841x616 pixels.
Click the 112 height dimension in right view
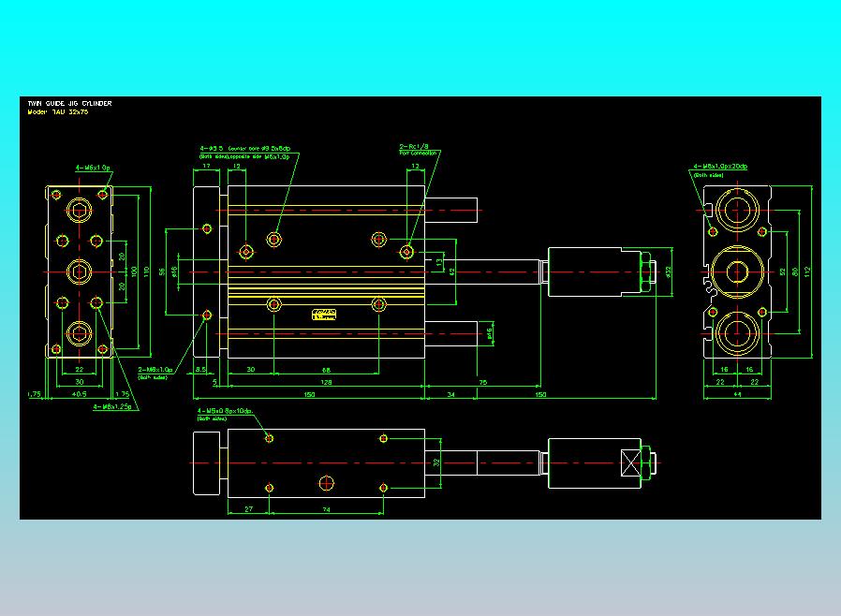click(x=807, y=271)
